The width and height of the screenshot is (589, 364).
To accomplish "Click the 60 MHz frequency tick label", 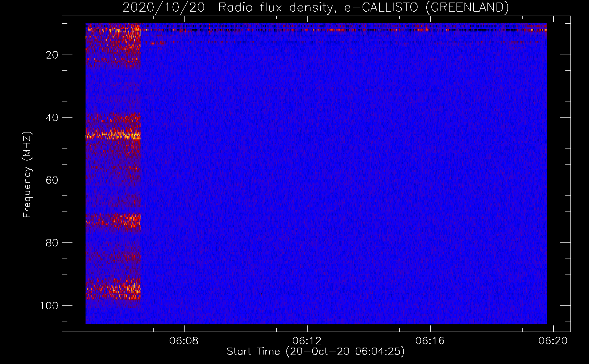I will (52, 180).
